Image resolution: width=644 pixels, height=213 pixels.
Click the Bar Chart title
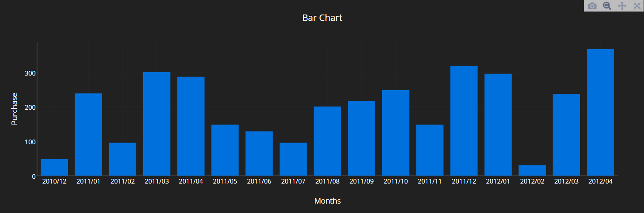click(x=322, y=18)
